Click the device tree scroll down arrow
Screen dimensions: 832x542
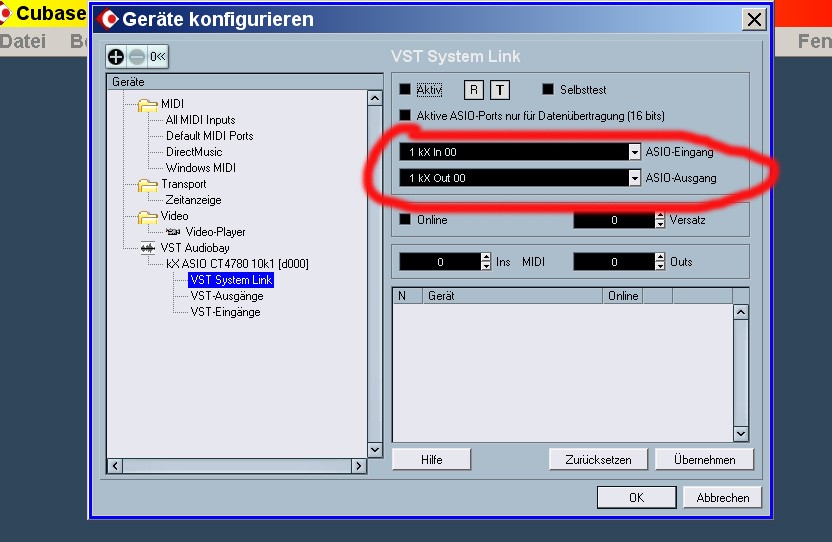click(x=375, y=450)
